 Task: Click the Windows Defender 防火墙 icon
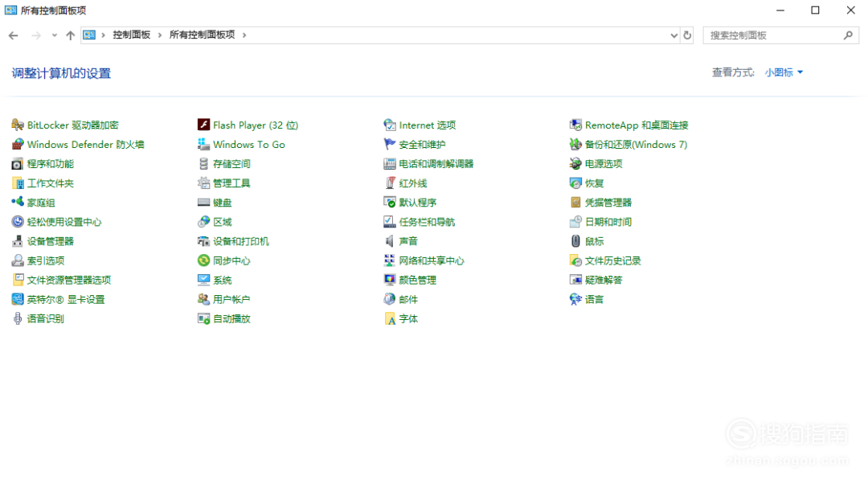pyautogui.click(x=18, y=145)
